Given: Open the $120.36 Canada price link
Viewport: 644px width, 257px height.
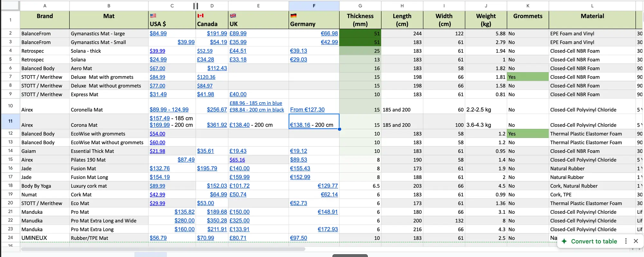Looking at the screenshot, I should click(x=206, y=77).
